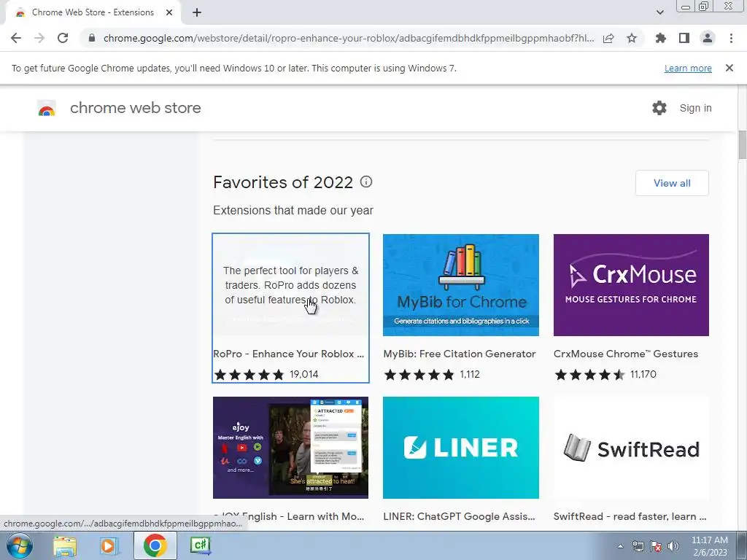This screenshot has width=747, height=560.
Task: Click the MyBib 1,112 rating count
Action: (470, 374)
